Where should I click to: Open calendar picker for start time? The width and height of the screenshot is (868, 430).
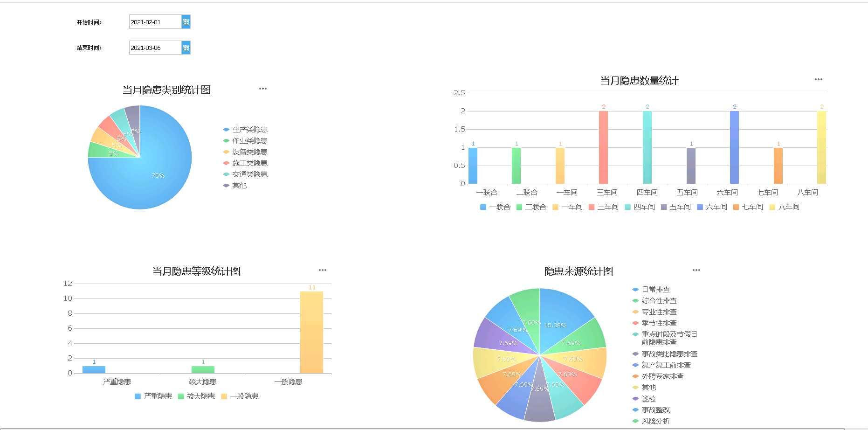coord(186,22)
